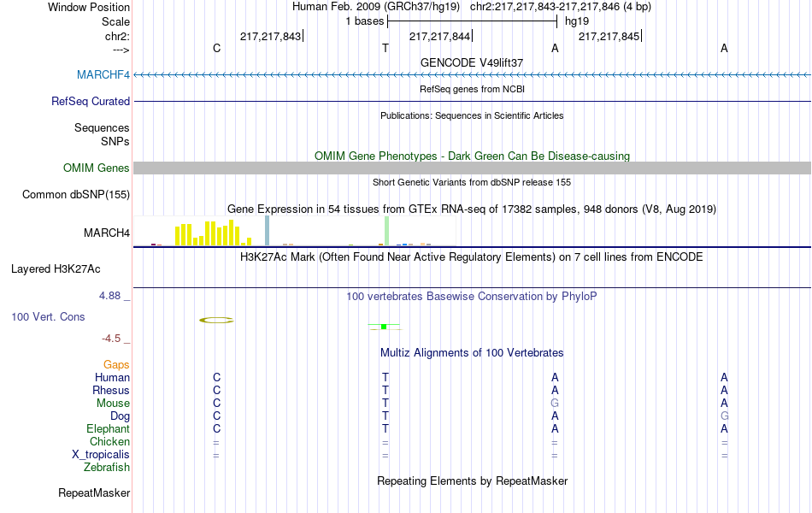Click the RepeatMasker track label

(94, 492)
